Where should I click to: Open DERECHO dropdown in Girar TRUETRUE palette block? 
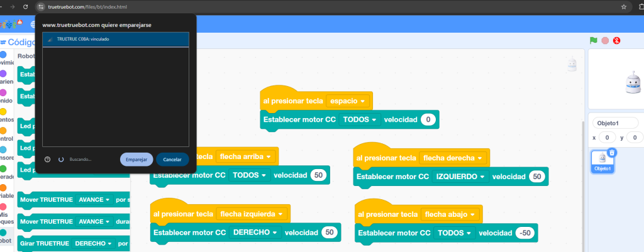pos(94,243)
